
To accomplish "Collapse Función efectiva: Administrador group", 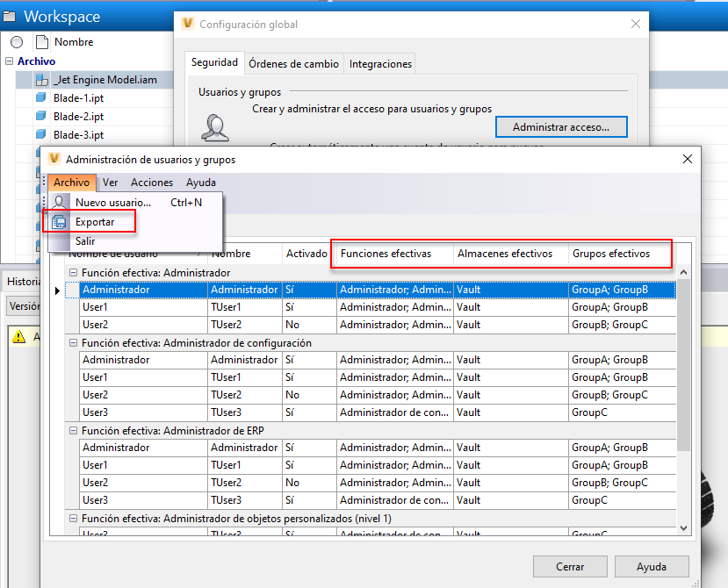I will click(73, 272).
